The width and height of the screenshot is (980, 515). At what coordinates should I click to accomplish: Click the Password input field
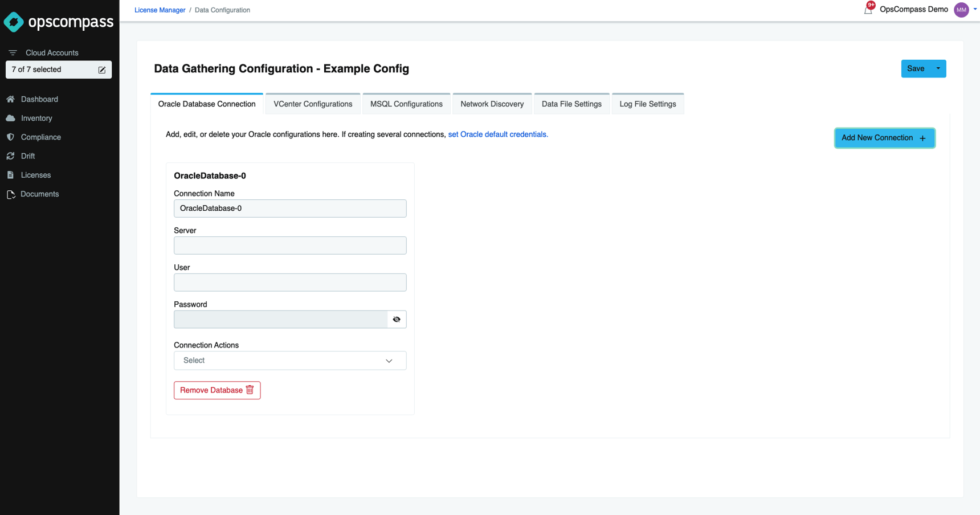click(x=281, y=320)
